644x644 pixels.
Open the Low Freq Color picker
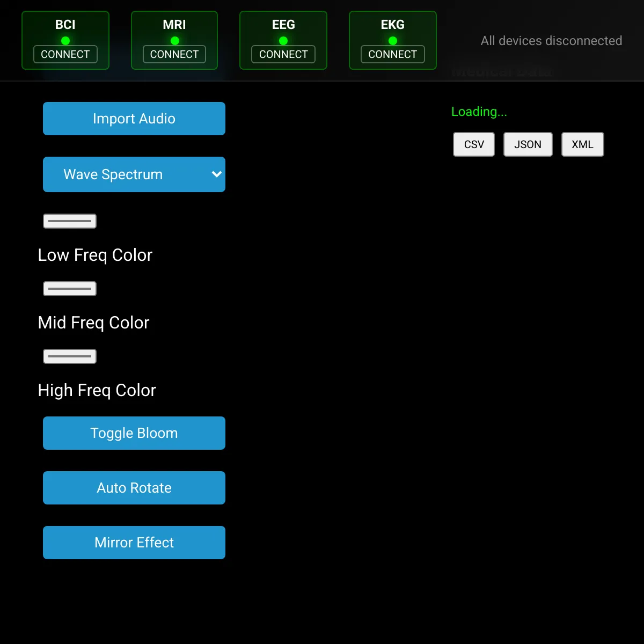[x=70, y=221]
